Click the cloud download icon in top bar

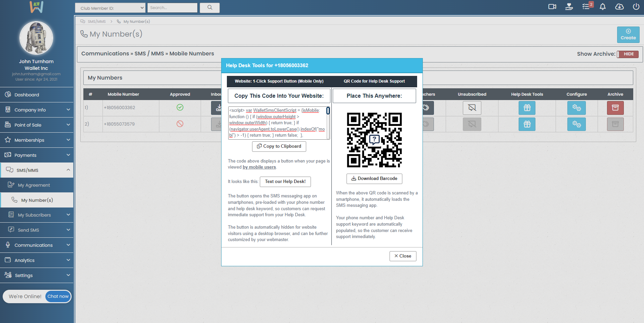[x=619, y=7]
